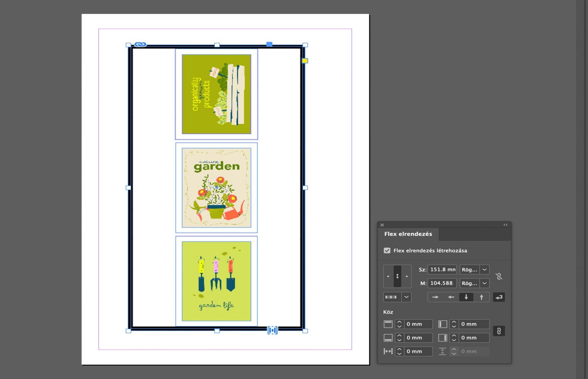Open the Rög... dropdown beside the Sz field
The image size is (588, 379).
(484, 269)
